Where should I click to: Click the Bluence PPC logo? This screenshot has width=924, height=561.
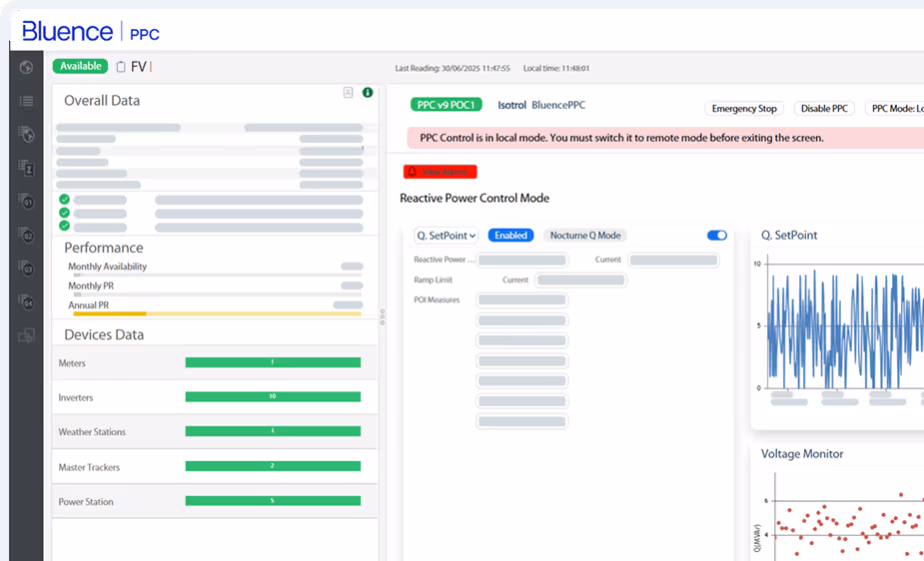91,31
